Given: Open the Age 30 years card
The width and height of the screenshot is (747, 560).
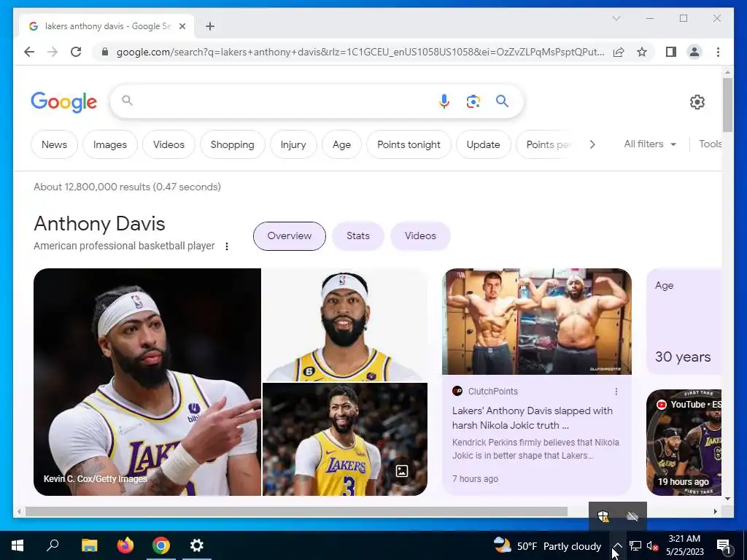Looking at the screenshot, I should [x=684, y=322].
